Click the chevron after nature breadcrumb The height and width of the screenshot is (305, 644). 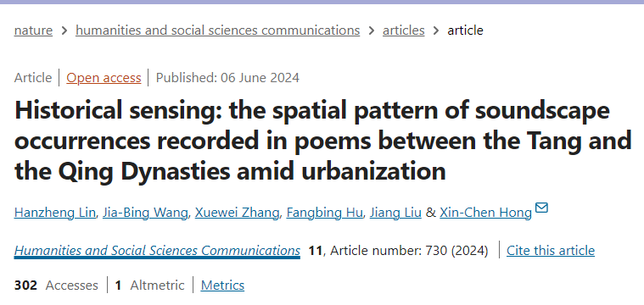64,30
